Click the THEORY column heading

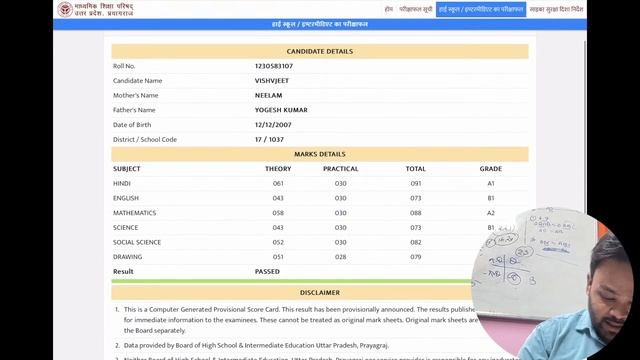pyautogui.click(x=278, y=169)
